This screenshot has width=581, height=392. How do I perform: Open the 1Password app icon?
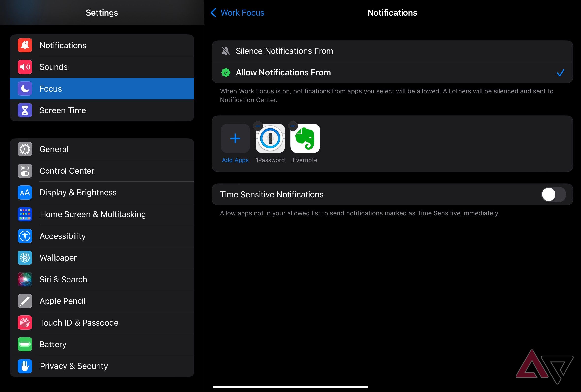pos(270,138)
